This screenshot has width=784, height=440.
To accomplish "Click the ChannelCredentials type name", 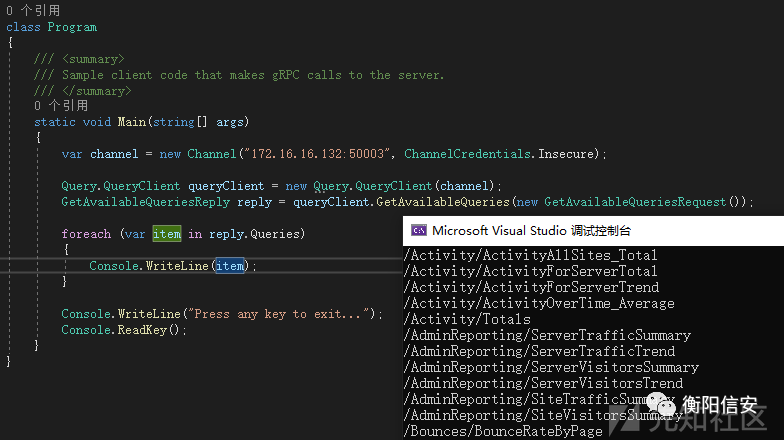I will tap(468, 154).
